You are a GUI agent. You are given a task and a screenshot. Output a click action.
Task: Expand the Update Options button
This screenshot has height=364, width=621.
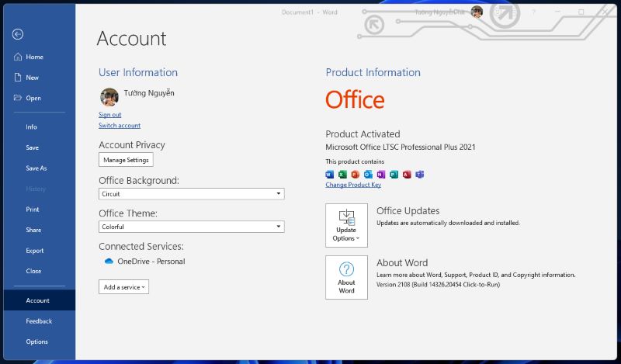click(x=346, y=225)
